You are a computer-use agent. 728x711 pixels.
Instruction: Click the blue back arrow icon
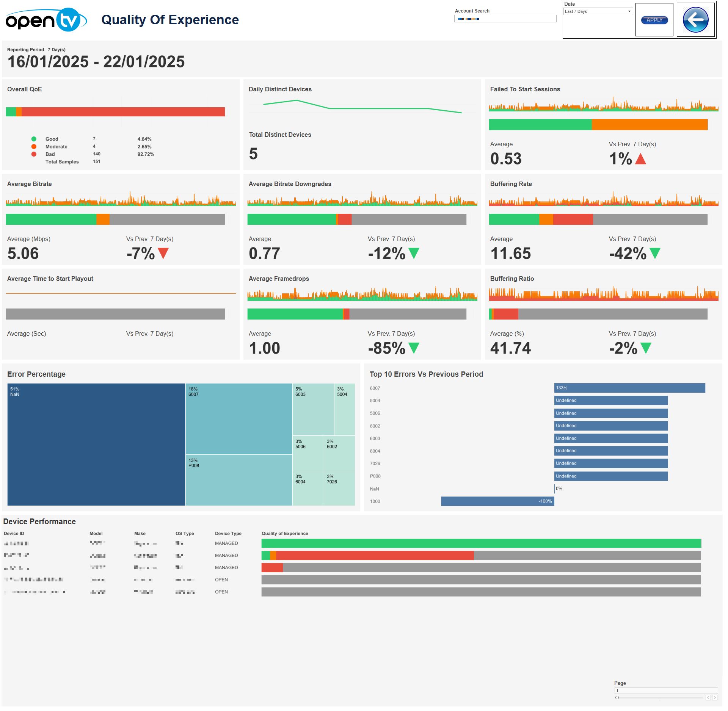(x=695, y=20)
